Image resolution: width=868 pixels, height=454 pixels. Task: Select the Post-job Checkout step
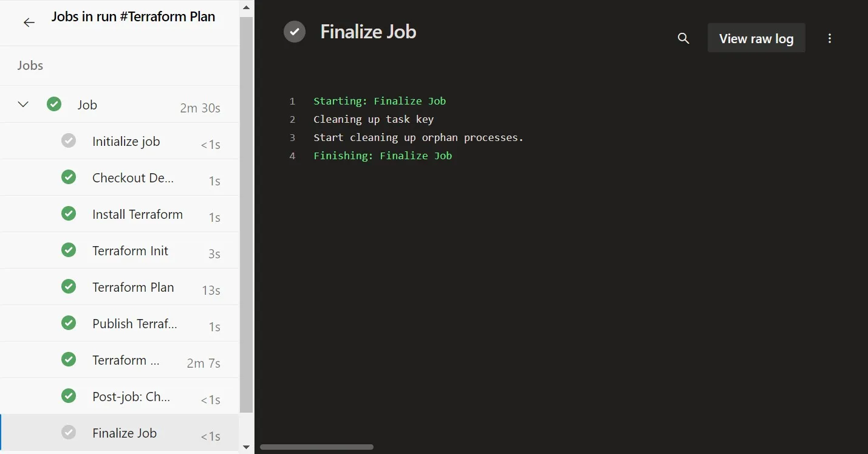pos(131,397)
